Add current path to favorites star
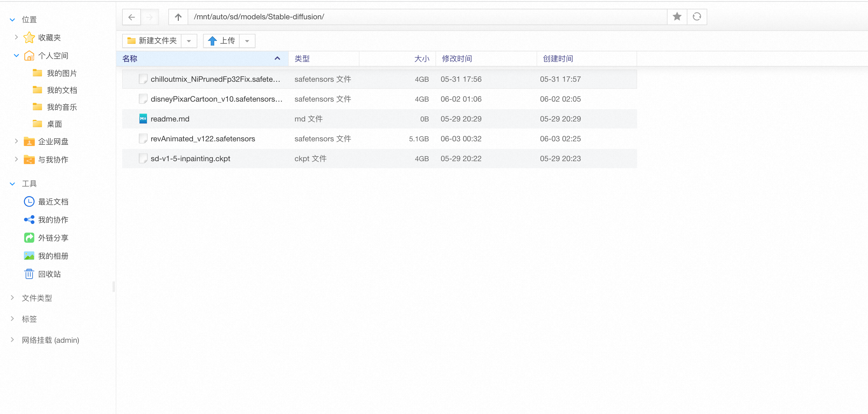Viewport: 868px width, 414px height. click(x=677, y=16)
